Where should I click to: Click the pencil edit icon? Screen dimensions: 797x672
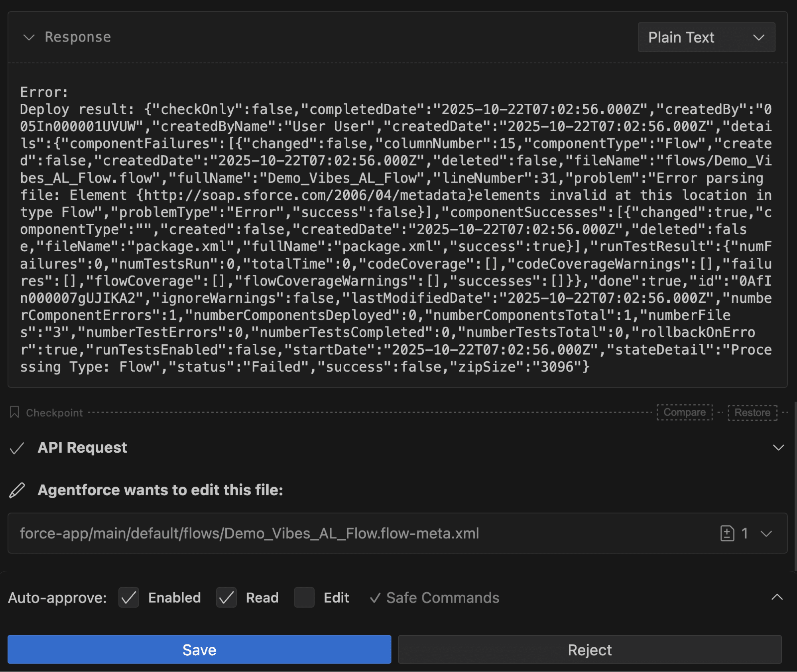pyautogui.click(x=17, y=490)
